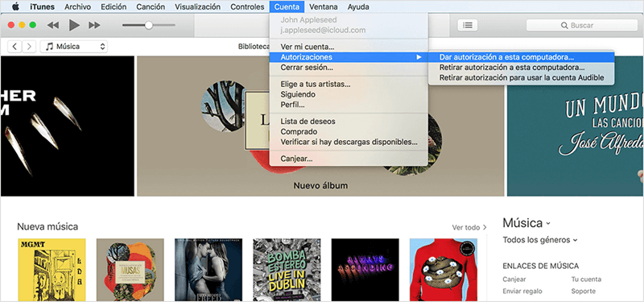
Task: Expand the Música store section dropdown
Action: [x=526, y=223]
